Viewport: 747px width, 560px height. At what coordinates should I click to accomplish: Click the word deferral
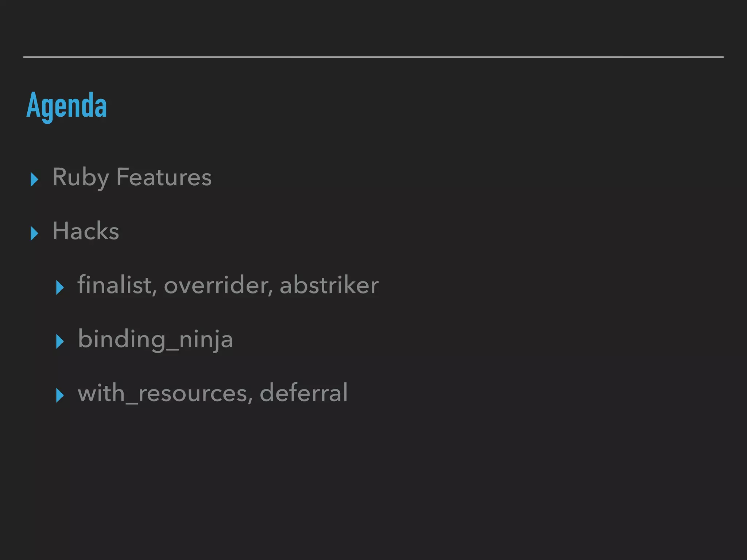(303, 393)
